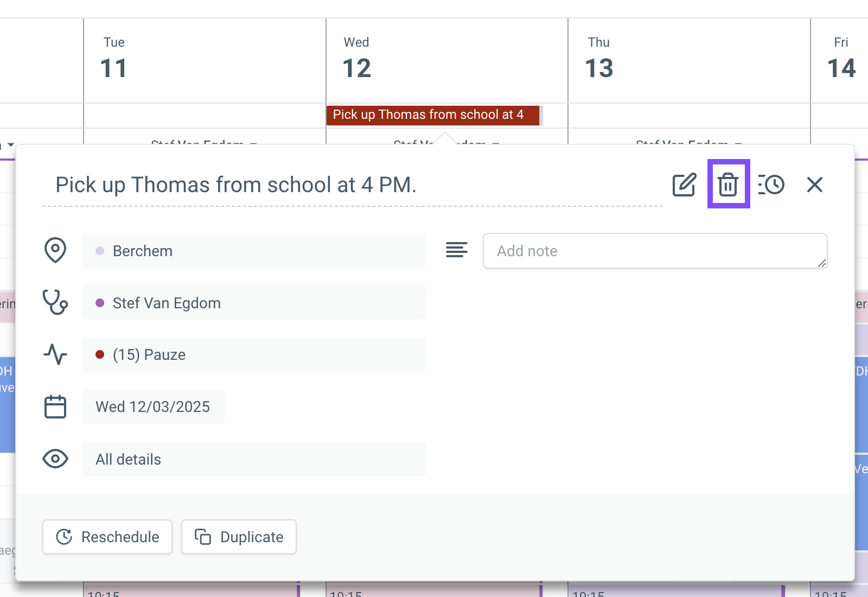Open the All details visibility selector
The height and width of the screenshot is (597, 868).
click(x=253, y=459)
